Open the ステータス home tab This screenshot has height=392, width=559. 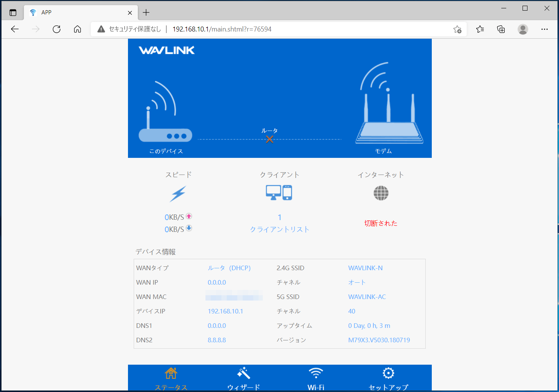[171, 378]
